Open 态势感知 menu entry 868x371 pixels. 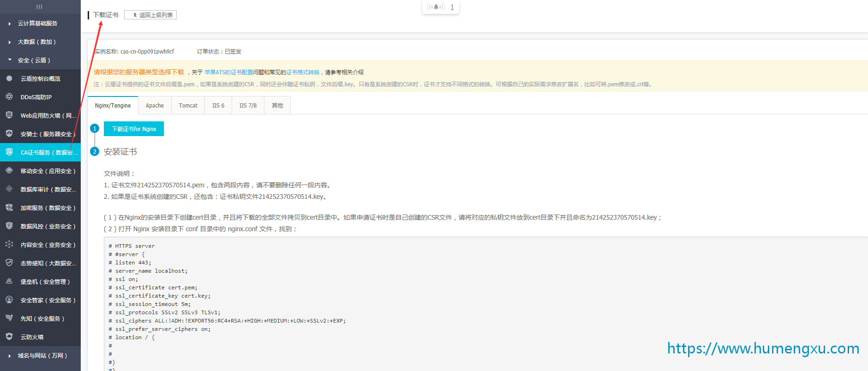point(40,263)
